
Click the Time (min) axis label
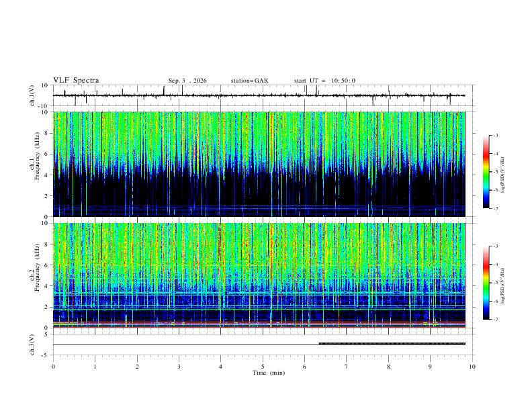point(269,373)
